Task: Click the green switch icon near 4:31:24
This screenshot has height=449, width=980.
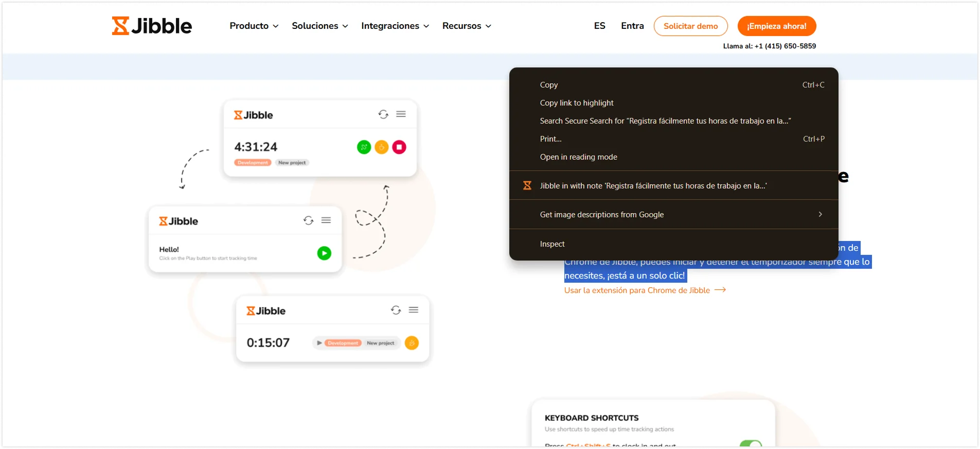Action: coord(364,147)
